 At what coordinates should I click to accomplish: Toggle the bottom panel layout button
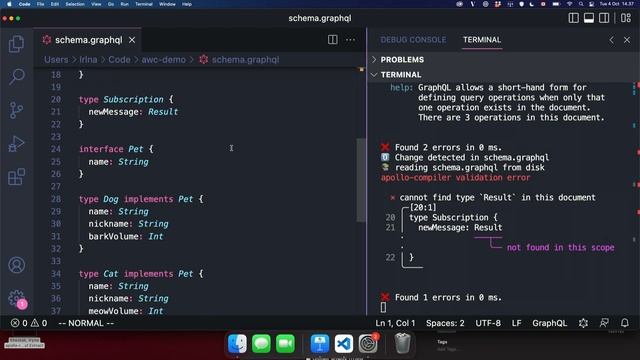tap(589, 18)
